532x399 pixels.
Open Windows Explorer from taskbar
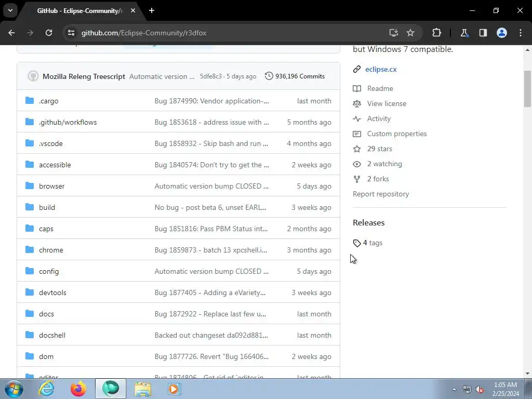click(x=143, y=389)
